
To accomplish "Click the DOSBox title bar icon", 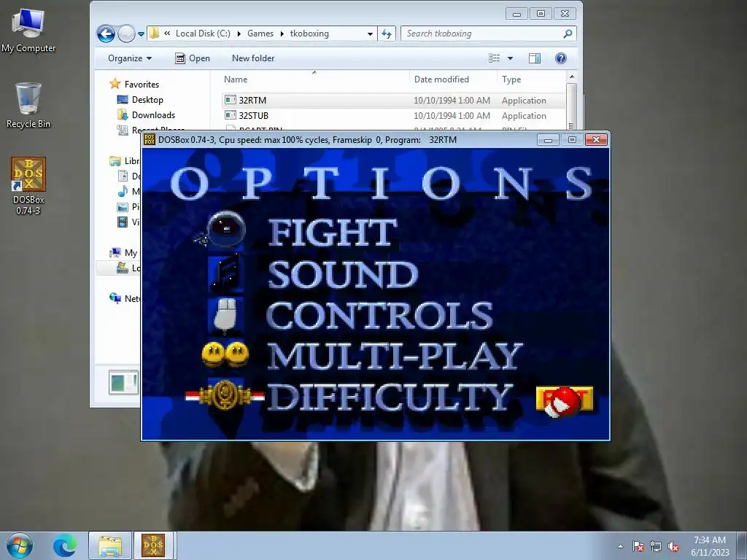I will point(150,139).
